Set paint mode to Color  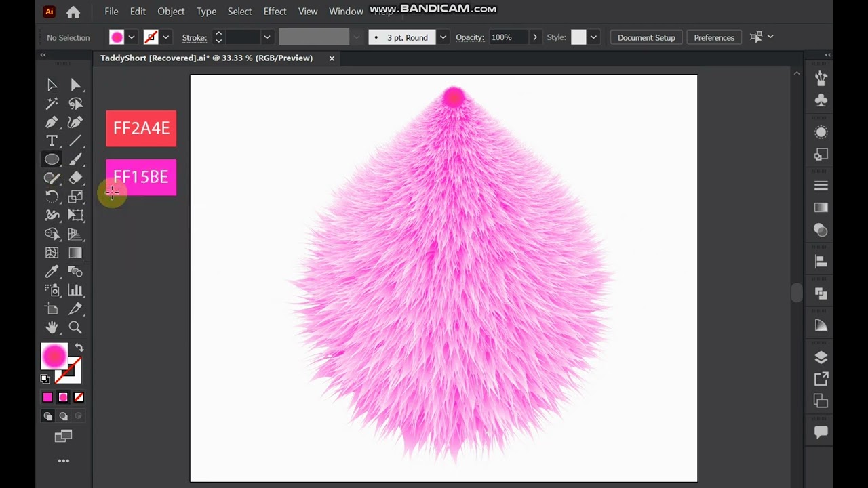47,397
